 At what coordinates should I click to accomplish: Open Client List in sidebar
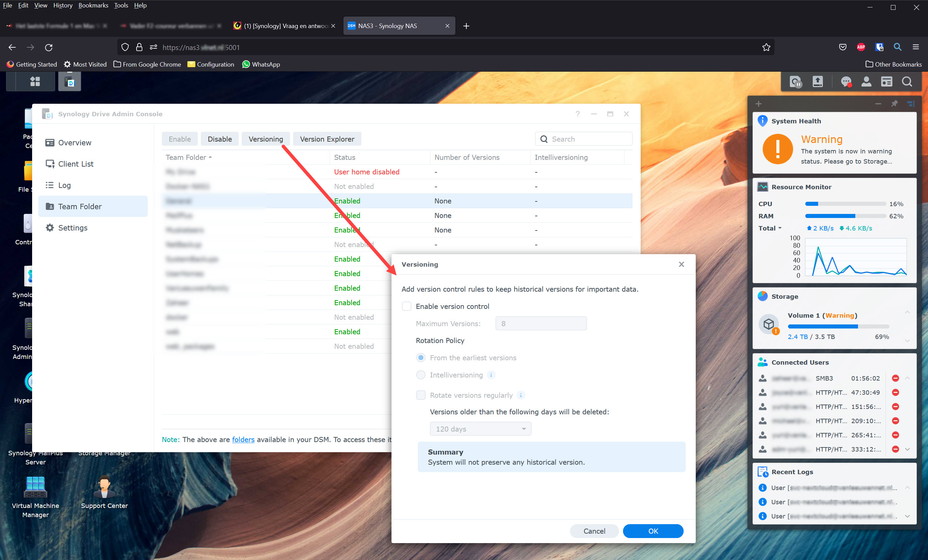pos(93,164)
